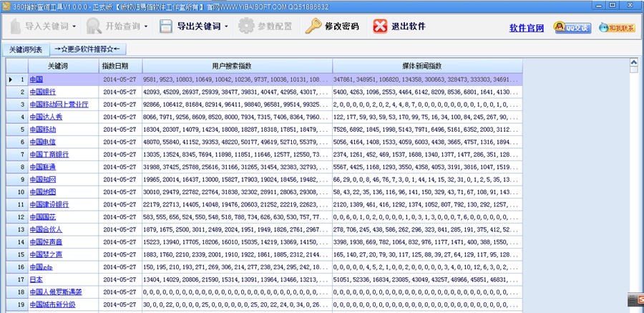This screenshot has height=313, width=644.
Task: Click the gold key password icon
Action: [x=313, y=26]
